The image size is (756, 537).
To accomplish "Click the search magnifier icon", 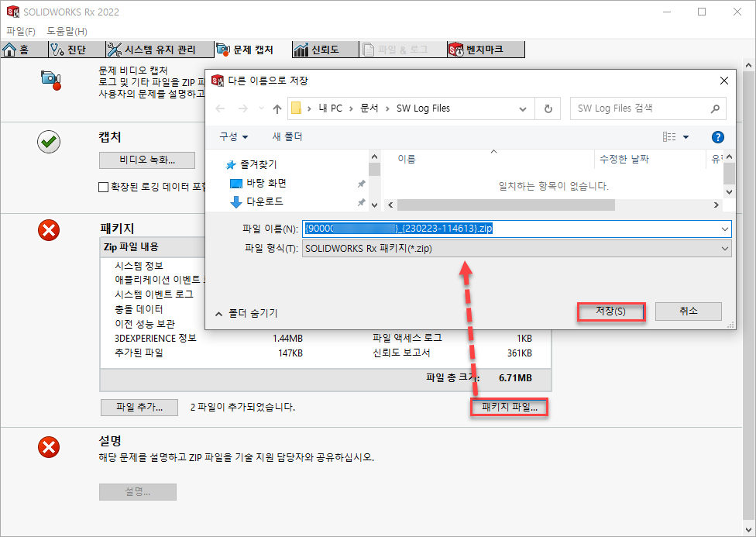I will click(x=716, y=109).
